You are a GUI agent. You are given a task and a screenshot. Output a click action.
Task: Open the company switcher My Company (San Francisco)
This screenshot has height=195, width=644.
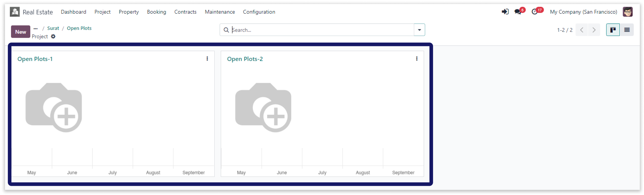583,12
